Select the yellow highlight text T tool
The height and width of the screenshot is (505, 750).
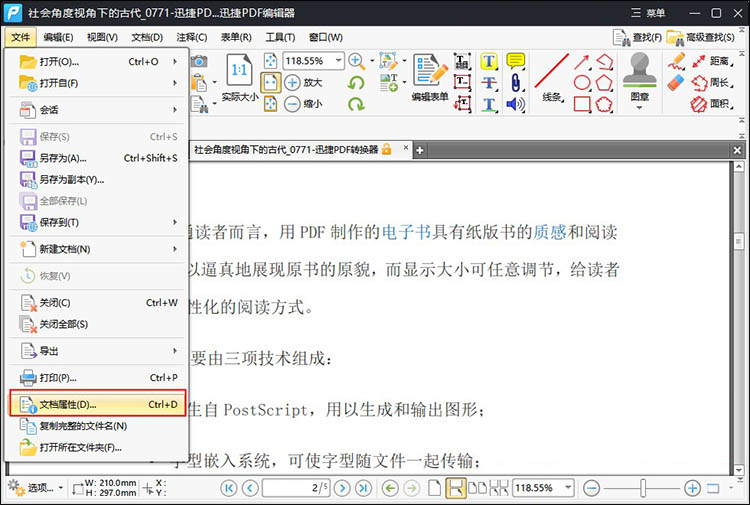[489, 61]
